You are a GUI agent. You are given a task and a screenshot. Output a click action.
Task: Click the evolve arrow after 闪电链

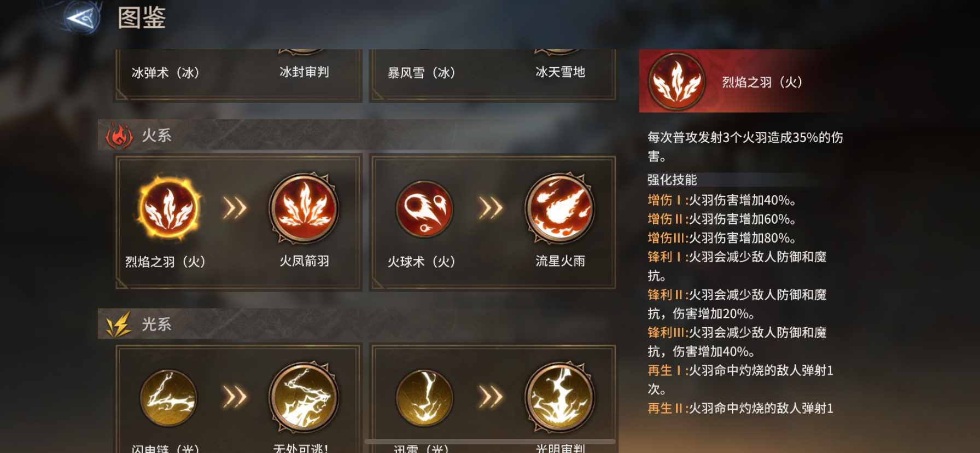click(235, 398)
